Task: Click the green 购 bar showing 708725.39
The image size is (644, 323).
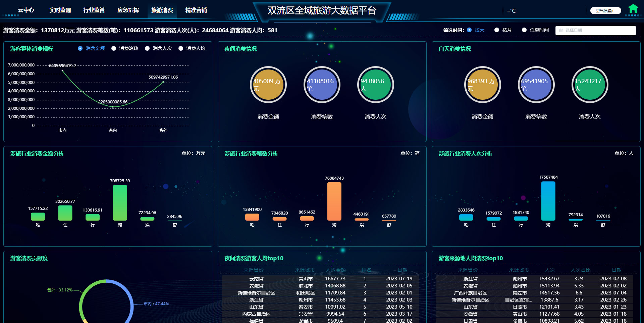Action: click(120, 202)
